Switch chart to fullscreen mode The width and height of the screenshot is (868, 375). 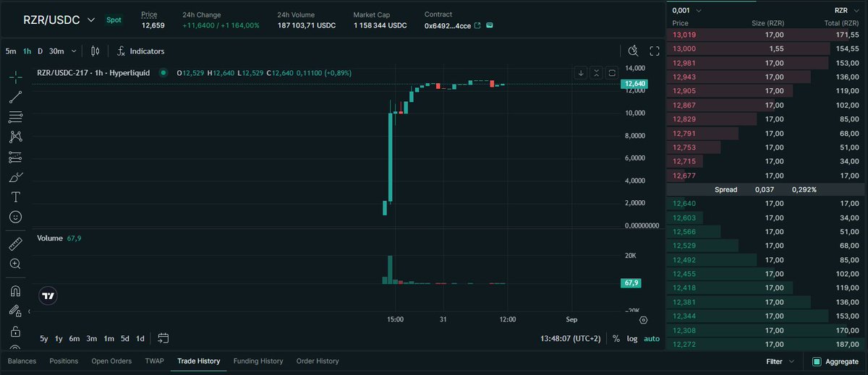pyautogui.click(x=655, y=51)
